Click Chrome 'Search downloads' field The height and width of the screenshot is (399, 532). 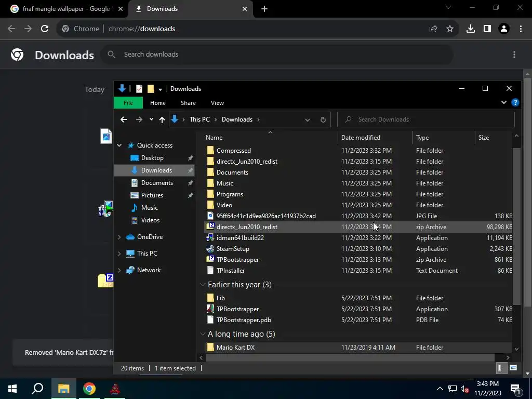(x=276, y=54)
